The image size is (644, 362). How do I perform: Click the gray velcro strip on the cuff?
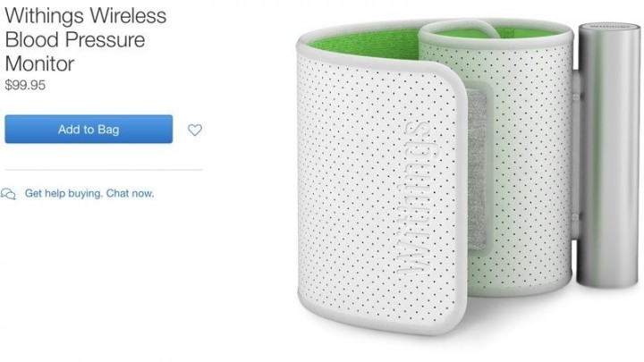(478, 169)
